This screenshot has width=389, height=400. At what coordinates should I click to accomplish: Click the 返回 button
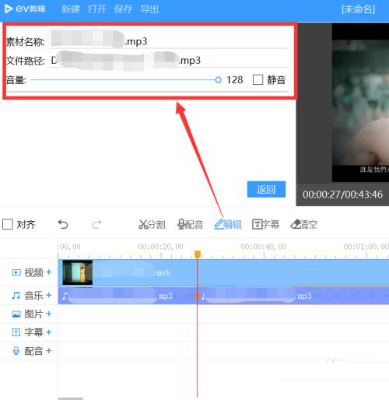(x=266, y=189)
